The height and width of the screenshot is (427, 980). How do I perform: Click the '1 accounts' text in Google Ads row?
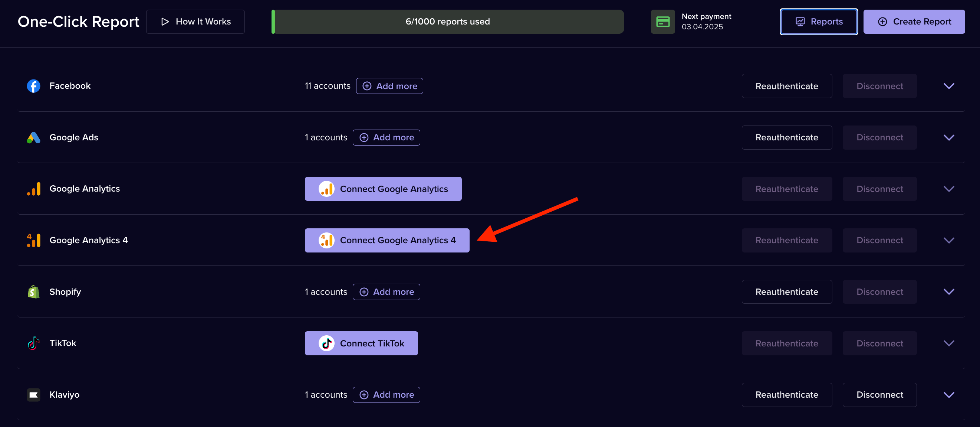(x=326, y=137)
